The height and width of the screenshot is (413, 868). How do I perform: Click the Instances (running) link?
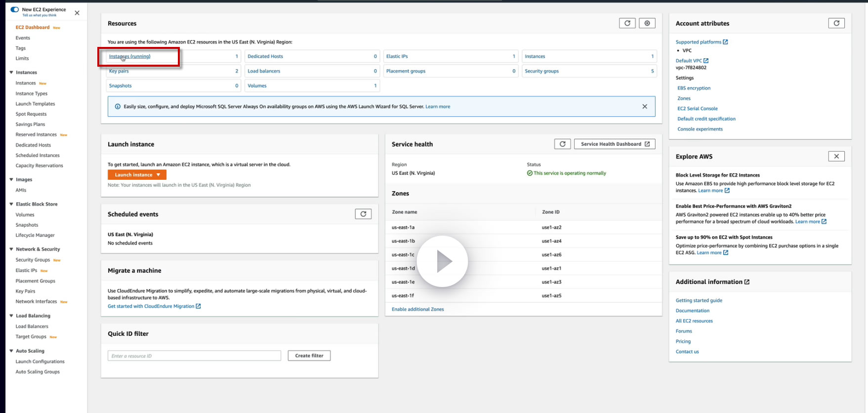130,56
